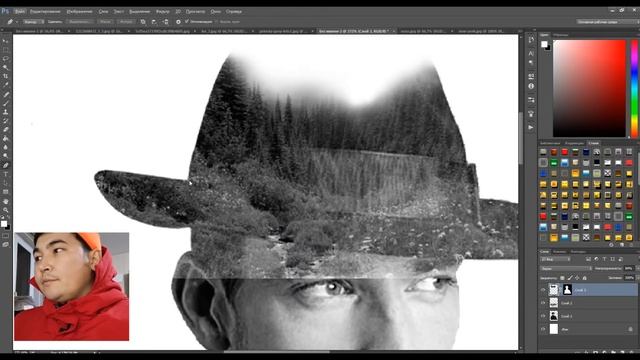Click the hue slider in Color panel
640x360 pixels.
(x=635, y=89)
